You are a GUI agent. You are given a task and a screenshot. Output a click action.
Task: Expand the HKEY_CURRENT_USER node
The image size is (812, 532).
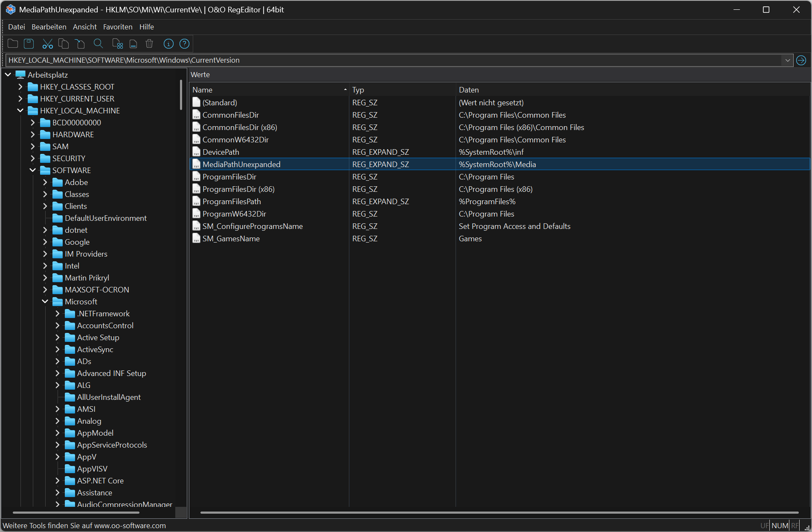[x=20, y=98]
